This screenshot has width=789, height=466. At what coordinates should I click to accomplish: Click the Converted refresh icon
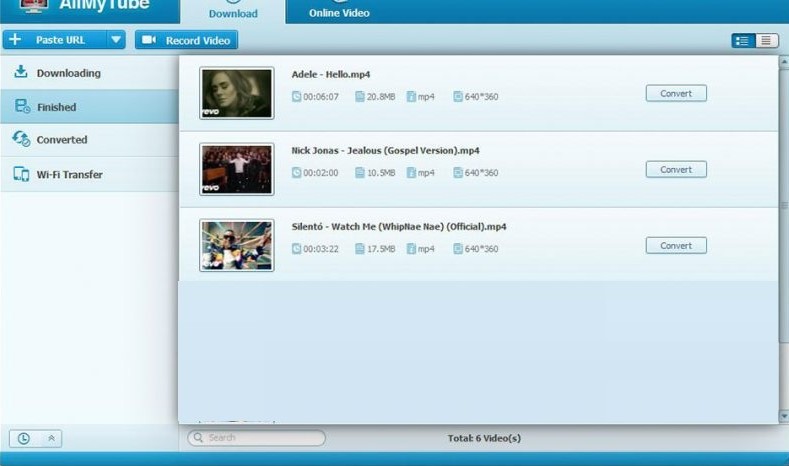point(21,138)
